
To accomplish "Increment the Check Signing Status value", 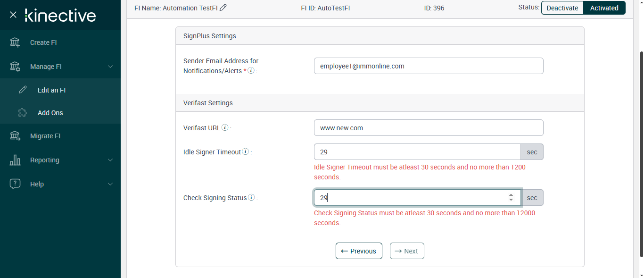I will 511,195.
